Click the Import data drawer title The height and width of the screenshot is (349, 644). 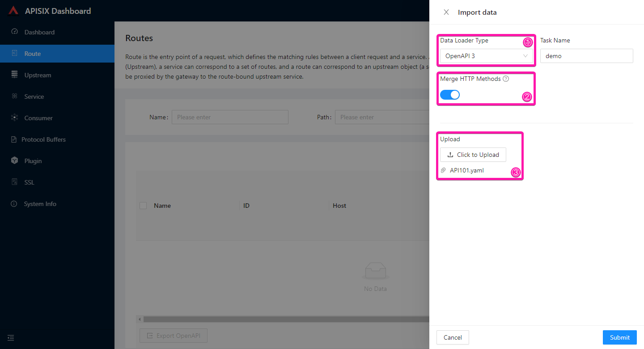coord(477,12)
